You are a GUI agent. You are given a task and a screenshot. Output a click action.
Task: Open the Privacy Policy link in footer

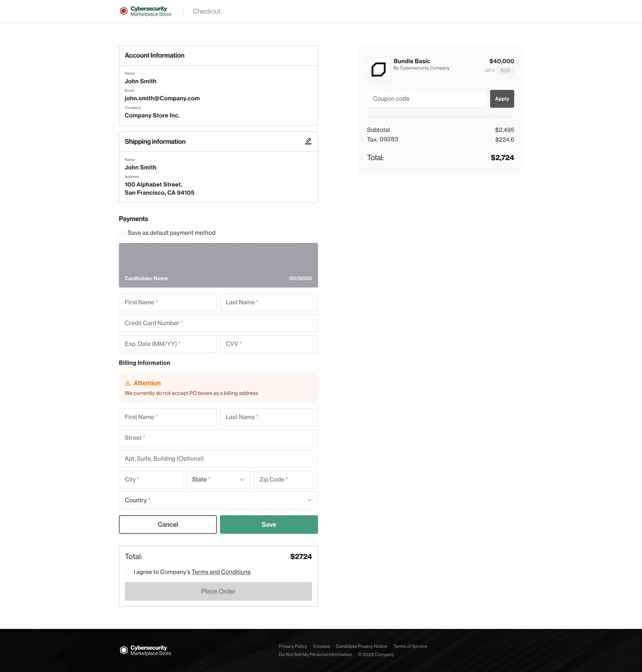(x=293, y=646)
